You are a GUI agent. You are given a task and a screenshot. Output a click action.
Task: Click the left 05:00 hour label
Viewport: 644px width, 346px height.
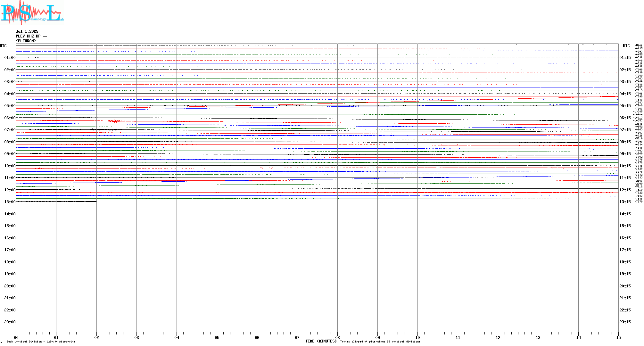point(10,106)
